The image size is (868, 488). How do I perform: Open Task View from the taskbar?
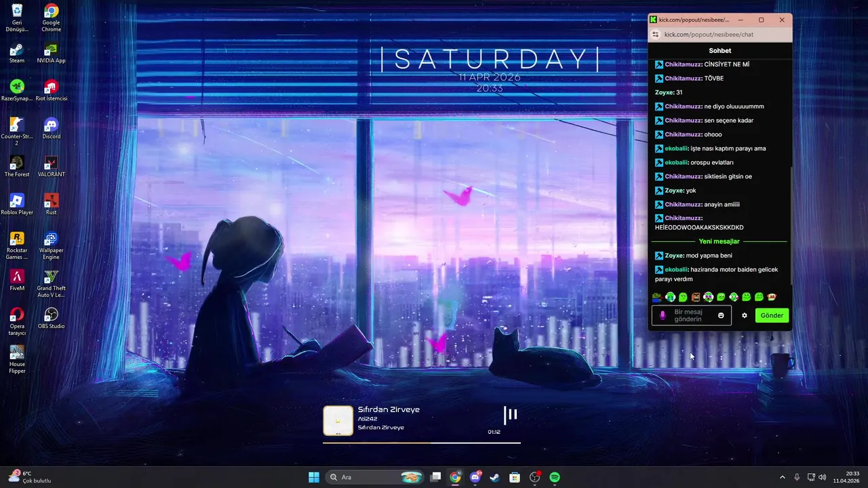[x=436, y=477]
